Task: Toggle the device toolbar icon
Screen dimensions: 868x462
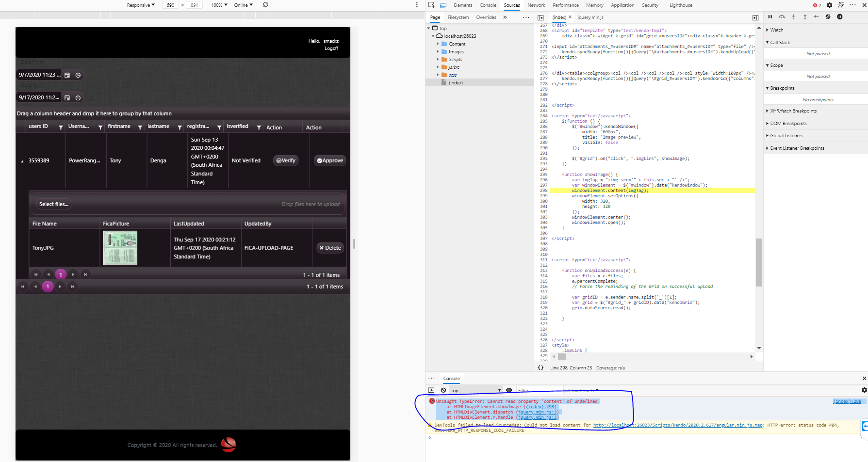Action: (443, 5)
